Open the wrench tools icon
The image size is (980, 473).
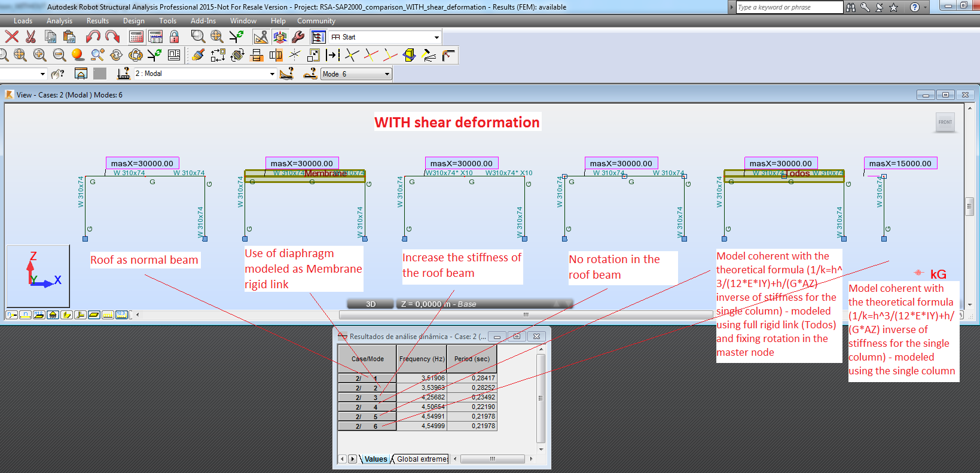tap(298, 37)
